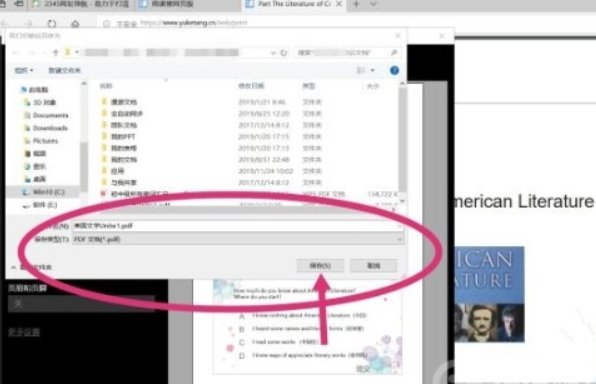Open the view options dropdown arrow
596x384 pixels.
point(372,70)
